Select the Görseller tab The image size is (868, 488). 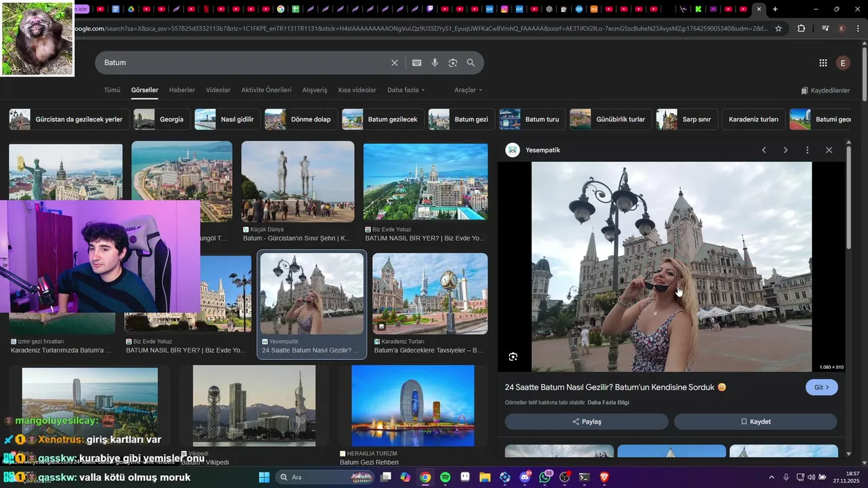[x=144, y=90]
